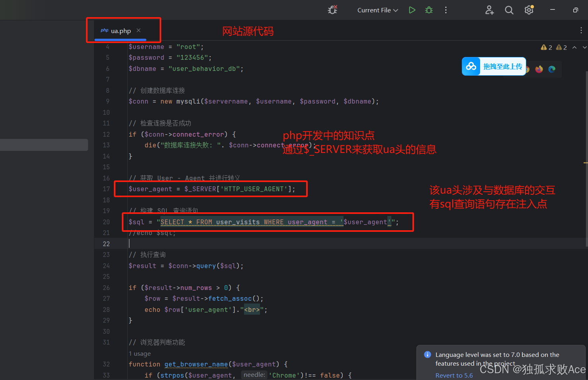Open the IDE Settings gear icon
The width and height of the screenshot is (588, 380).
(529, 10)
